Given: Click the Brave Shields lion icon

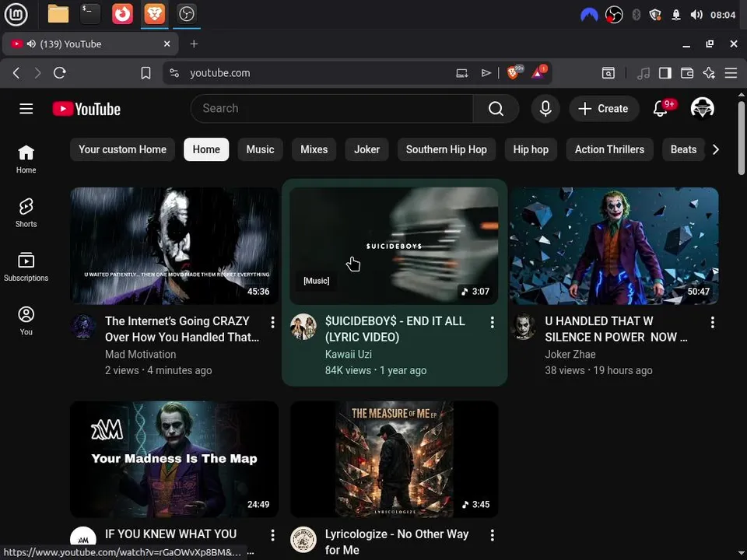Looking at the screenshot, I should [x=514, y=73].
